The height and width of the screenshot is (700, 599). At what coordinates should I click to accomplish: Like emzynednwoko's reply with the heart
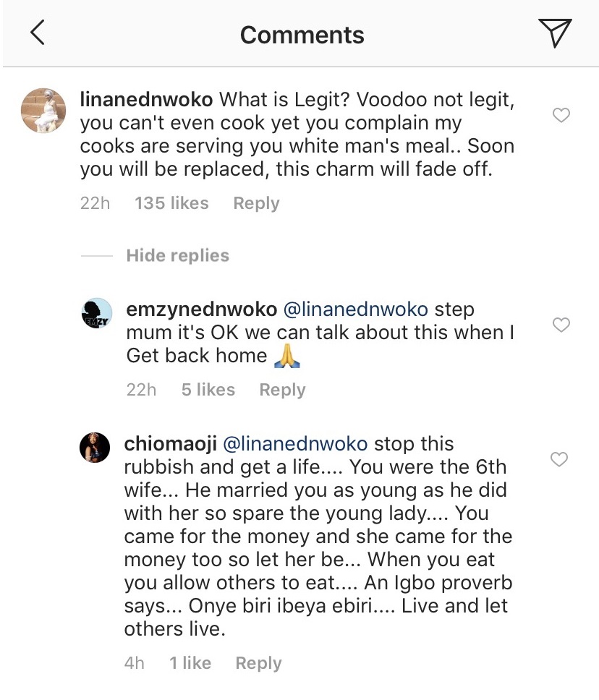coord(561,325)
